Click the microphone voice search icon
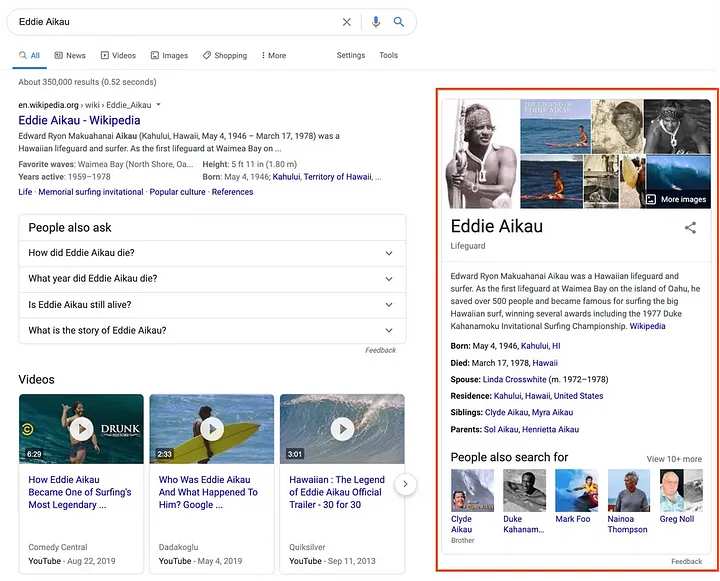The height and width of the screenshot is (581, 720). tap(376, 22)
